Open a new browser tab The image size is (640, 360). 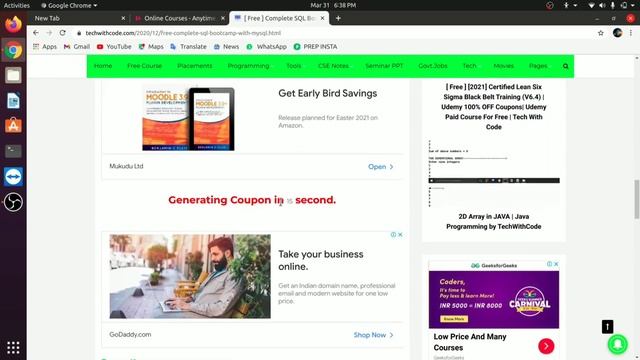(338, 18)
